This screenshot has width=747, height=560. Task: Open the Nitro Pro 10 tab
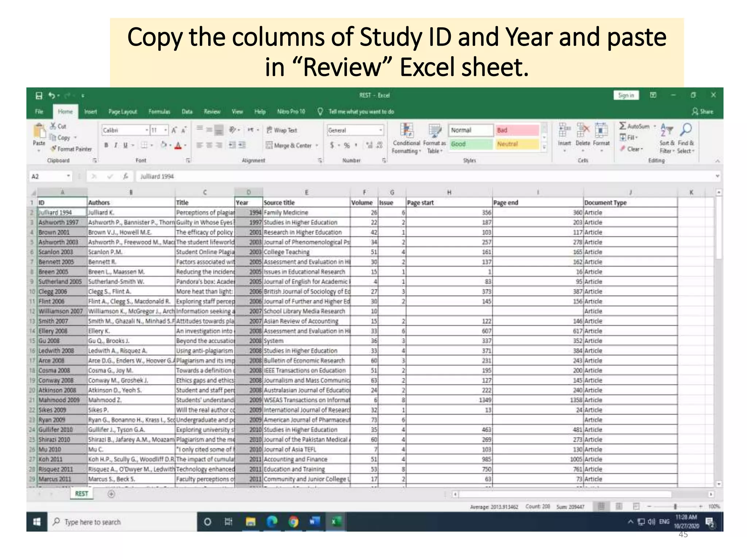pos(291,112)
